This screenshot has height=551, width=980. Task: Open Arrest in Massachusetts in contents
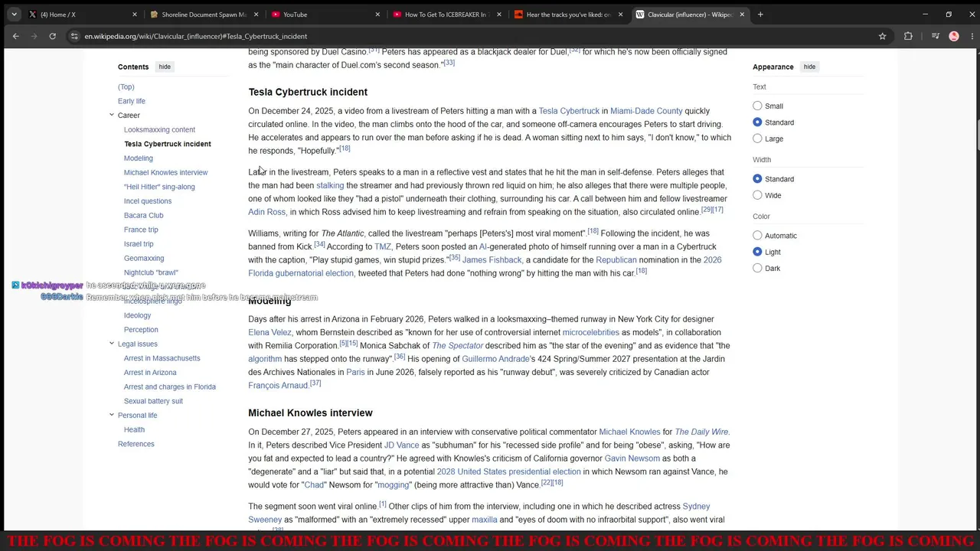point(162,358)
